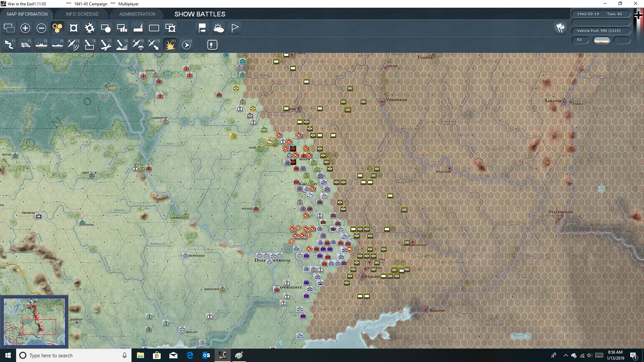This screenshot has height=362, width=644.
Task: Click the SHOW BATTLES heading
Action: click(199, 14)
